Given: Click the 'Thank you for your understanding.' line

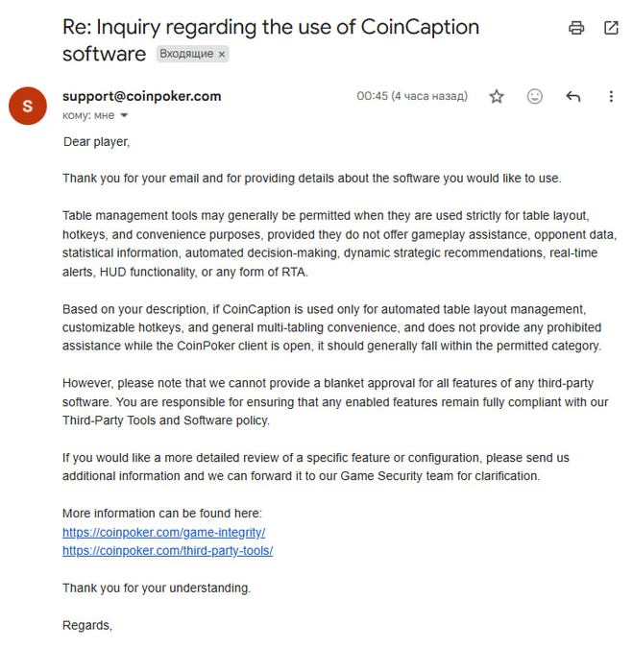Looking at the screenshot, I should [x=157, y=588].
